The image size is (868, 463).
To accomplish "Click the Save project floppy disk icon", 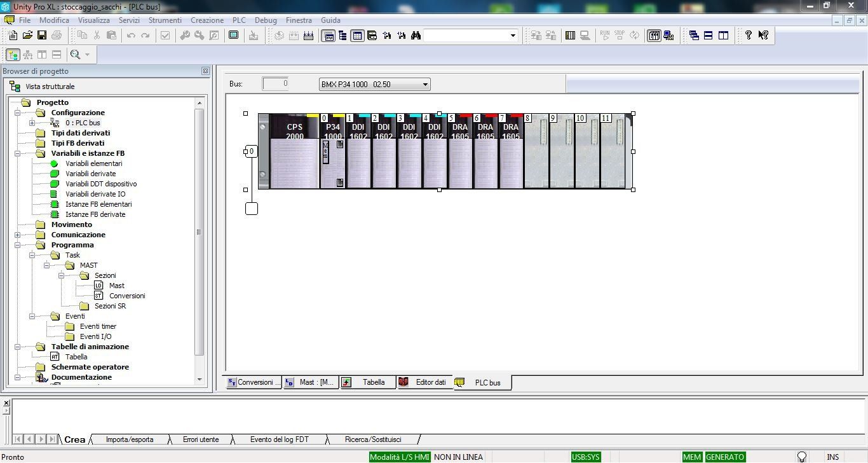I will pyautogui.click(x=42, y=36).
